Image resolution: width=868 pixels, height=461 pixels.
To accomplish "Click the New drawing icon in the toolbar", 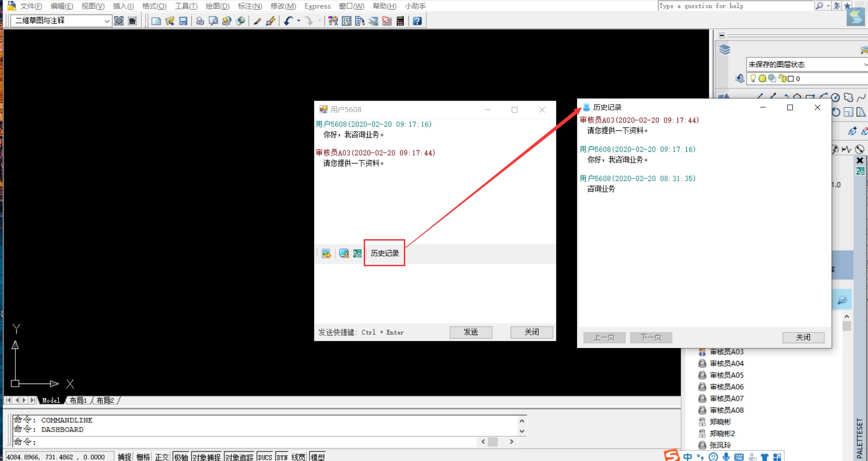I will pyautogui.click(x=156, y=21).
